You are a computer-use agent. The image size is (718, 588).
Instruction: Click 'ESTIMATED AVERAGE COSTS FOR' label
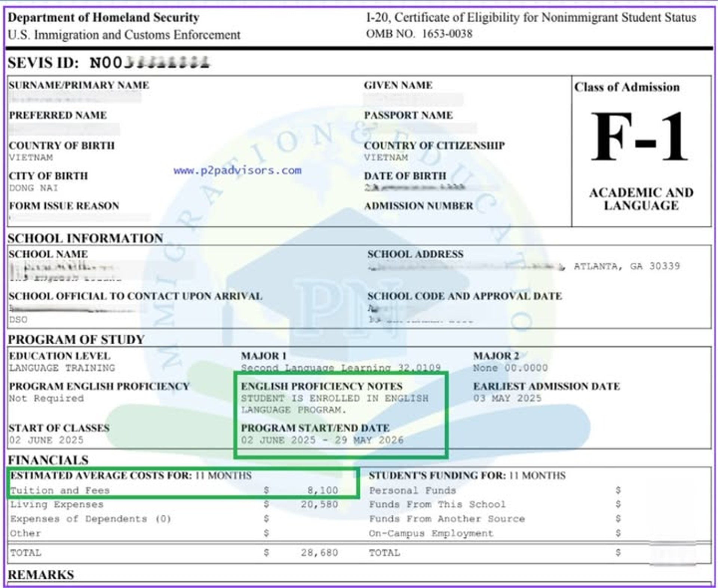coord(101,475)
